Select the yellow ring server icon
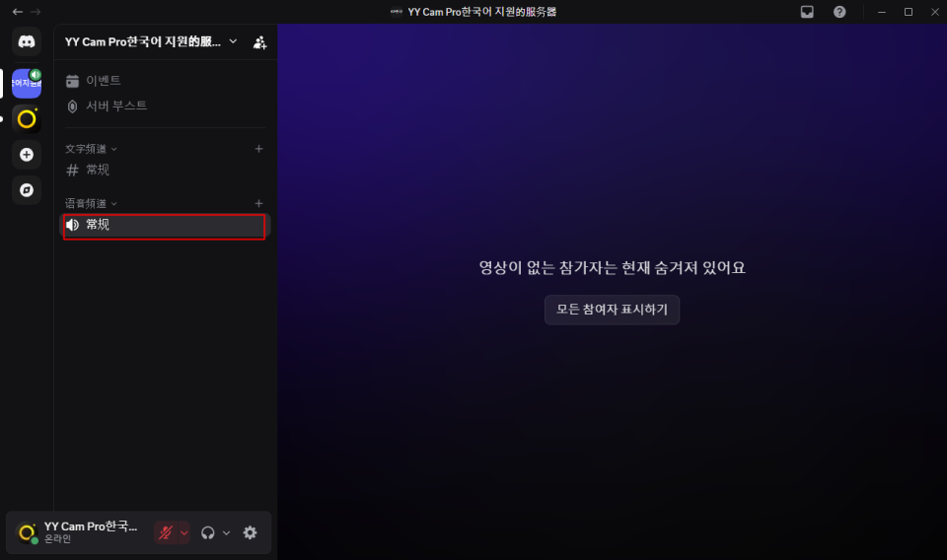Screen dimensions: 947x560 click(27, 119)
